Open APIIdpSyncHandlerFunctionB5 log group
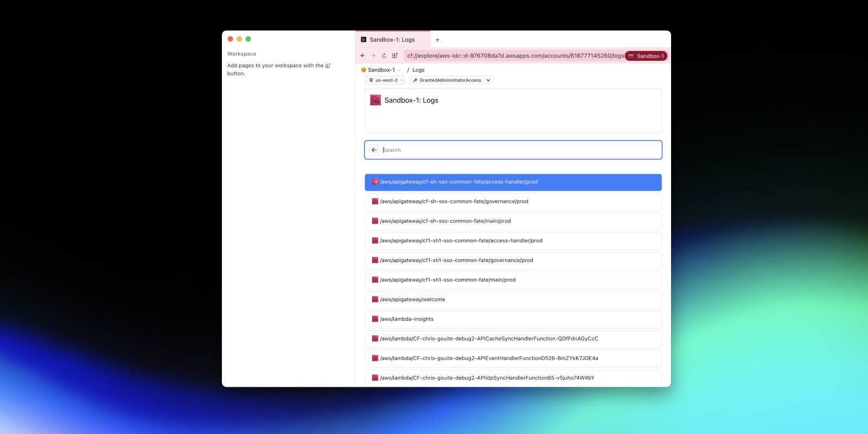 point(513,378)
